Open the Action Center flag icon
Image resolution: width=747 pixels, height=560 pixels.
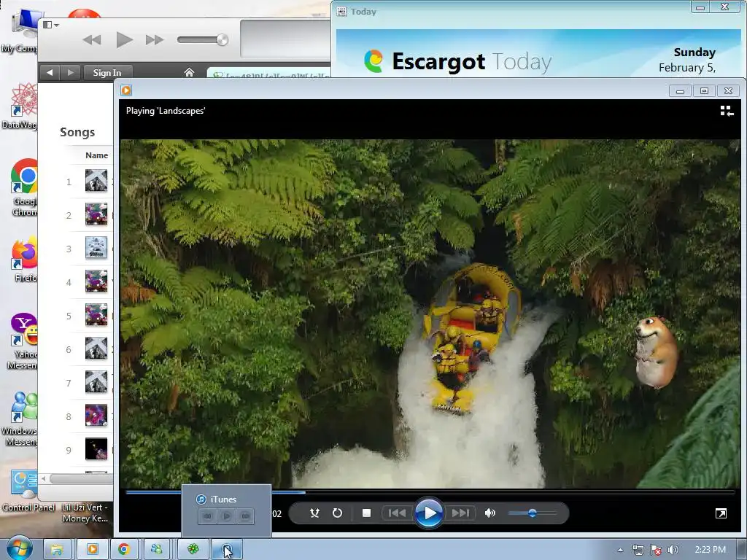(656, 550)
